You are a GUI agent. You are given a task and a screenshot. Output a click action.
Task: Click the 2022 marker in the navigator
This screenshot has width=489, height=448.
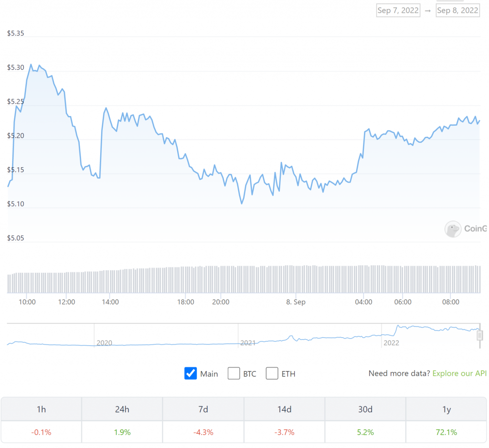point(391,343)
